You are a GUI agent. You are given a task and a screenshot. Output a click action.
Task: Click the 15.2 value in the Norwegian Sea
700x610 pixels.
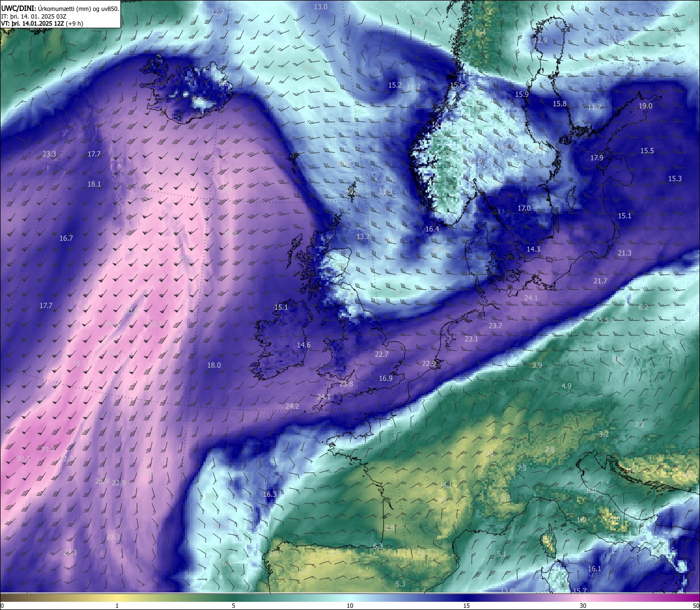pyautogui.click(x=395, y=85)
